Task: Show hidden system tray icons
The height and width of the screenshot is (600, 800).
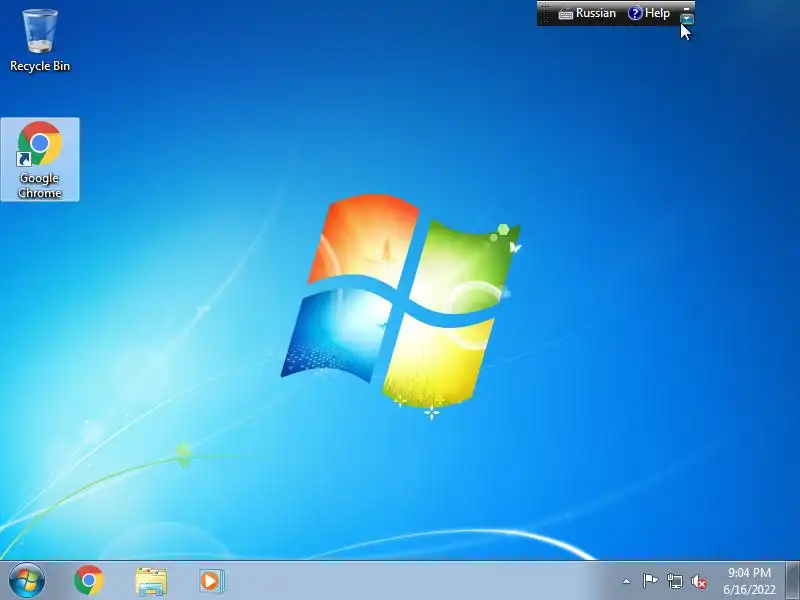Action: point(627,581)
